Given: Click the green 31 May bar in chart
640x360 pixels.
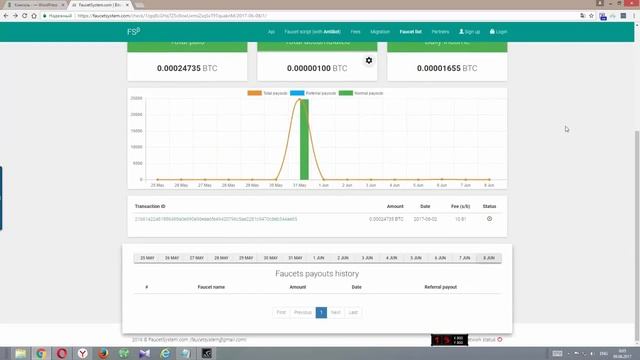Looking at the screenshot, I should (x=304, y=140).
